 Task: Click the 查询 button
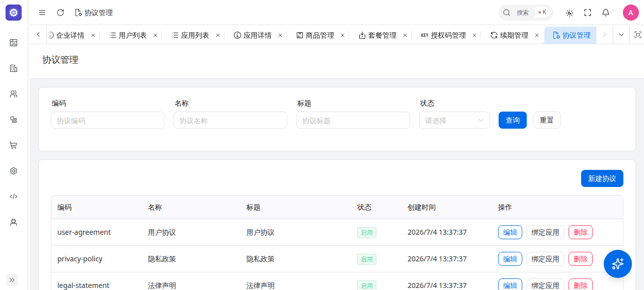pos(513,120)
